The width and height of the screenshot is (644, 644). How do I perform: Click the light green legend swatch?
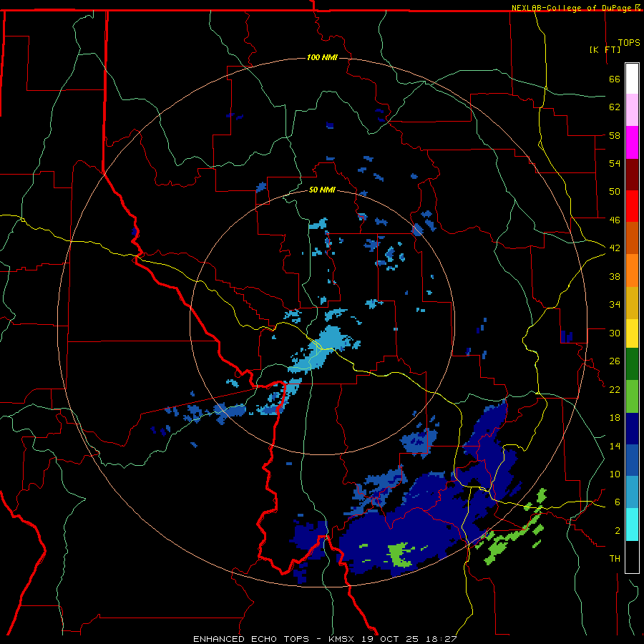point(632,396)
